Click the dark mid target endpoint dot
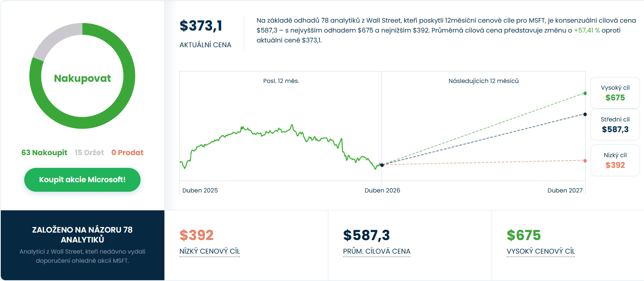 coord(585,114)
